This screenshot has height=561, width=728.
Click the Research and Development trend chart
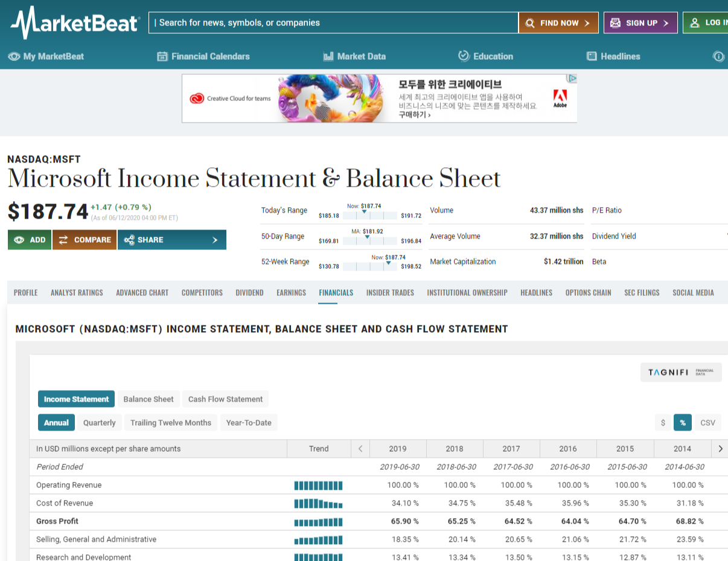coord(318,557)
